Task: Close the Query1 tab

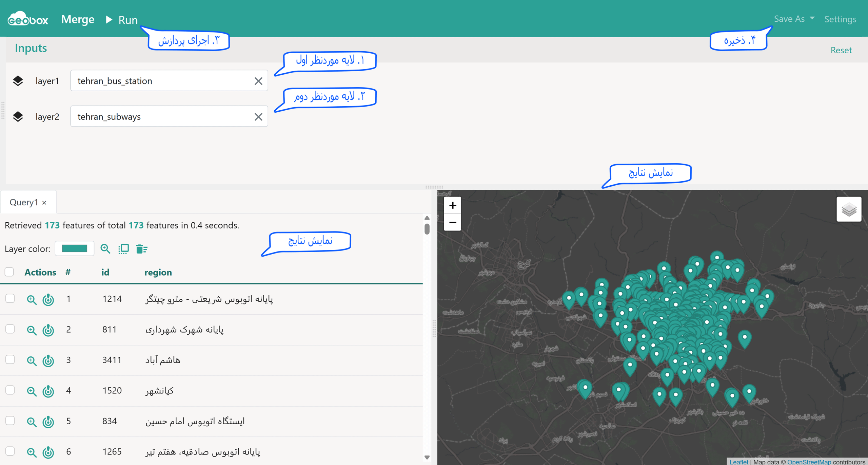Action: (44, 203)
